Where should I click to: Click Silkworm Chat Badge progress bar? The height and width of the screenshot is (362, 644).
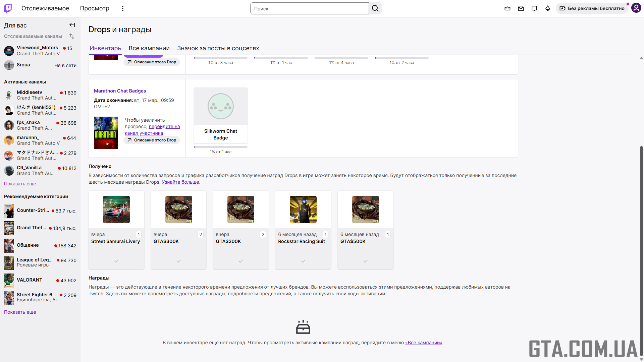click(x=221, y=147)
